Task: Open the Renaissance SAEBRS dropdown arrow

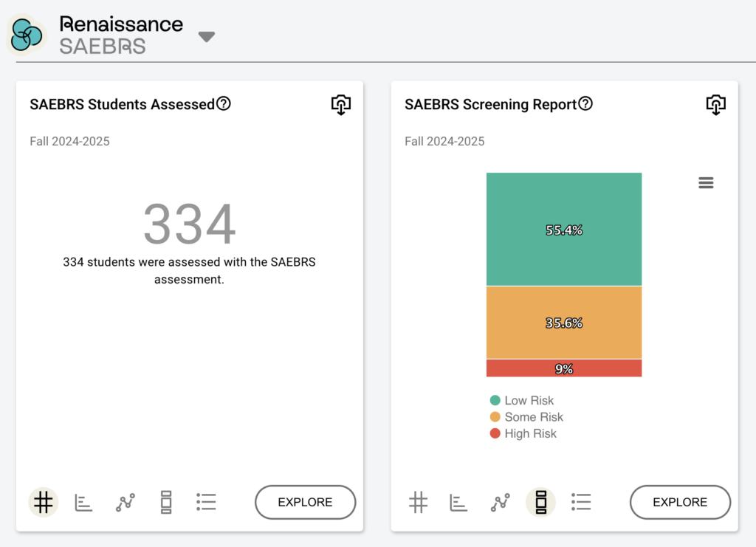Action: tap(207, 37)
